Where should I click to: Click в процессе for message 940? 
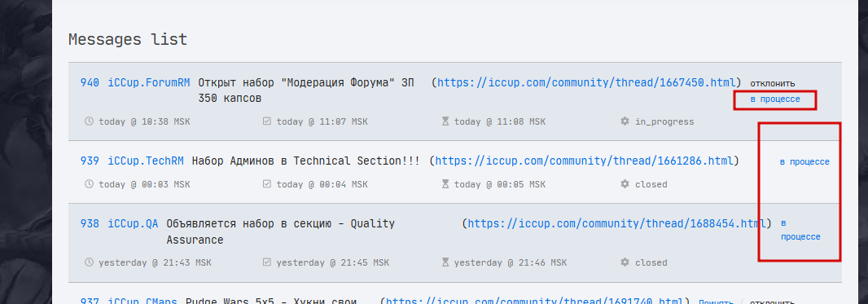[x=775, y=99]
